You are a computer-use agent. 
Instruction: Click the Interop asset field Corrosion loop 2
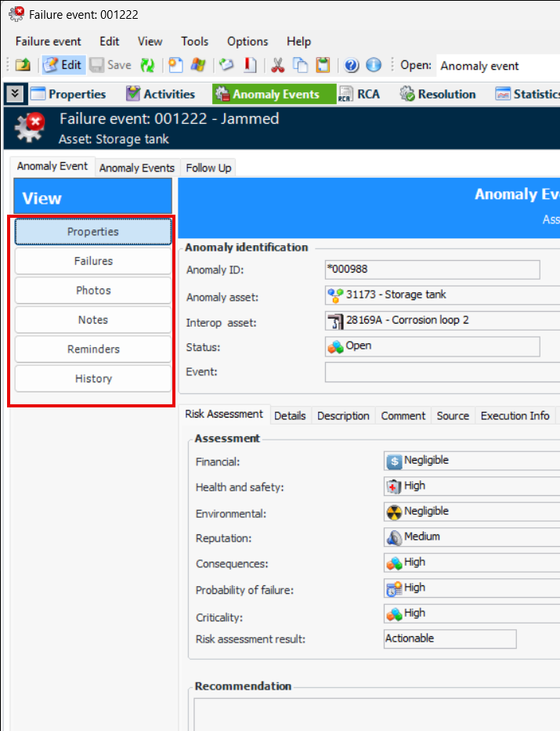[x=443, y=320]
